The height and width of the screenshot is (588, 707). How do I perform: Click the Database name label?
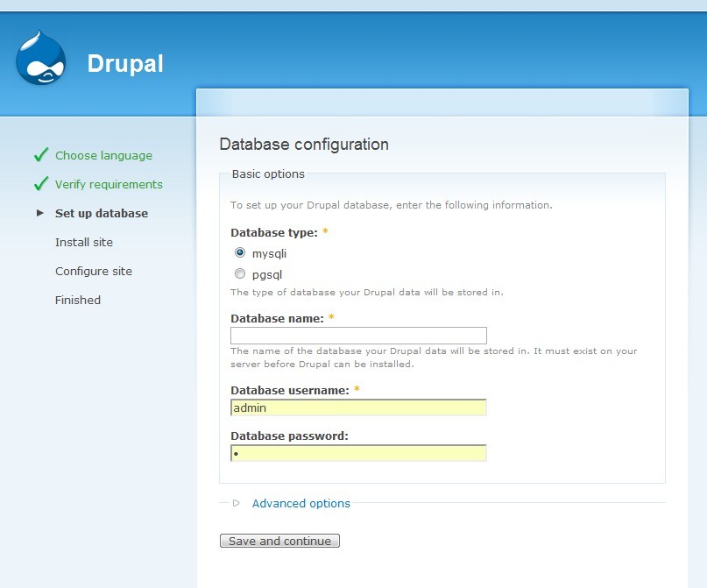pos(277,318)
